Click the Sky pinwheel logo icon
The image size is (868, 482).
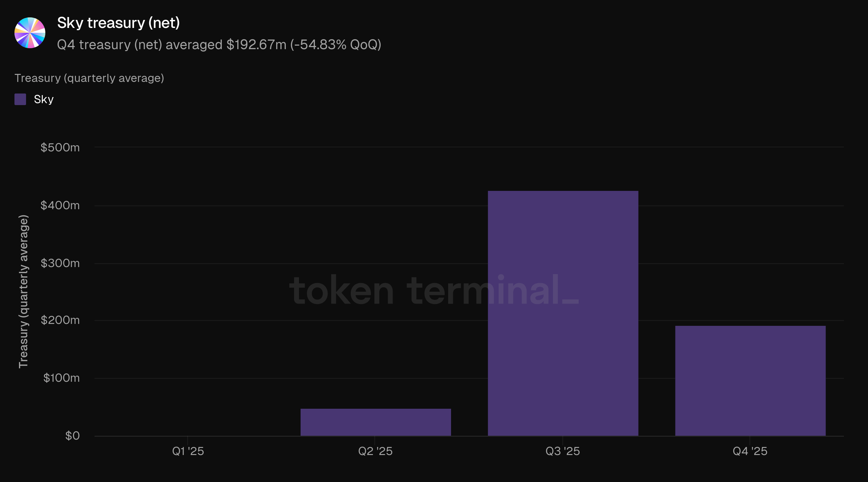pyautogui.click(x=30, y=33)
